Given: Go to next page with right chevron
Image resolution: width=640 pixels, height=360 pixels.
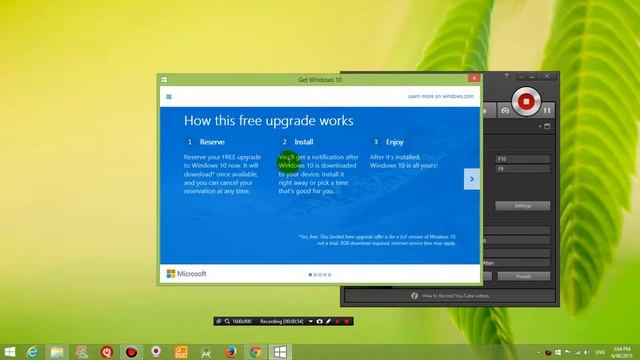Looking at the screenshot, I should click(x=472, y=179).
